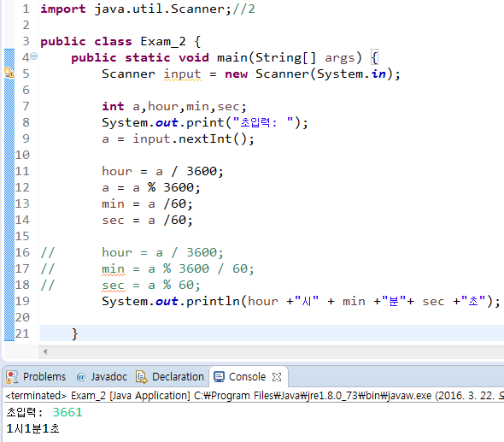Click 'min = a /60;' on line 13
504x442 pixels.
147,204
